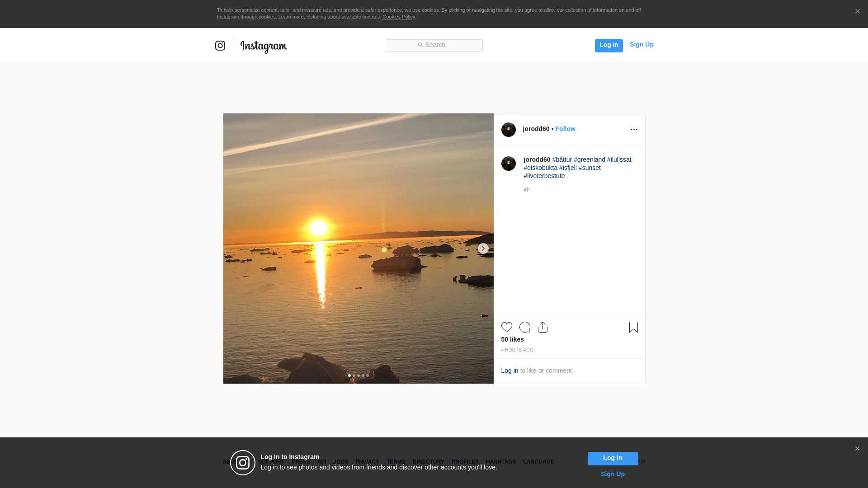Open the three-dot more options menu
Screen dimensions: 868x488
point(634,130)
